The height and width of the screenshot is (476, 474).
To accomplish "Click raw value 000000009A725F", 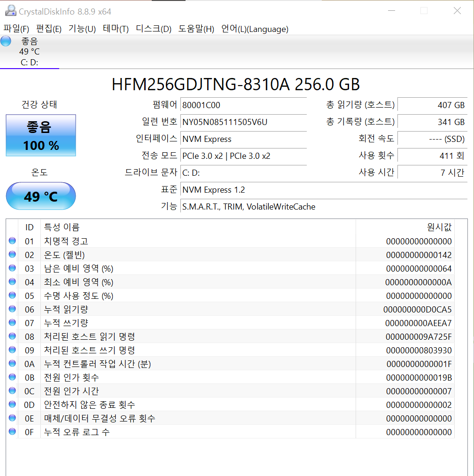I will pyautogui.click(x=419, y=336).
